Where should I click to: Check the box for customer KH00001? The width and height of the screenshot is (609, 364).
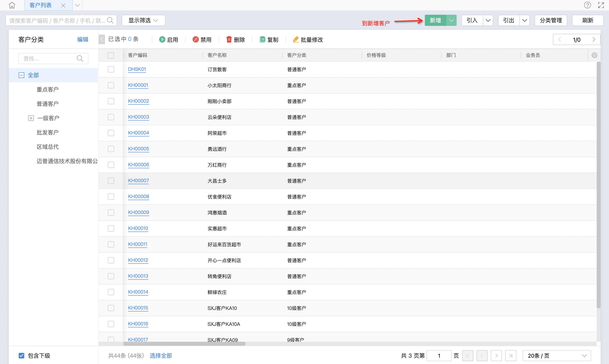click(x=111, y=85)
